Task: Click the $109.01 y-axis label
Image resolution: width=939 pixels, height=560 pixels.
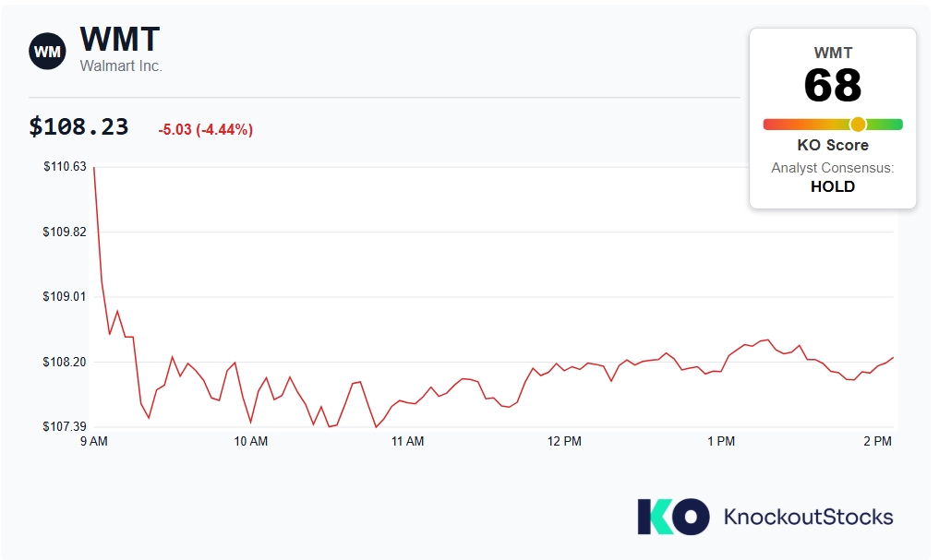Action: point(65,296)
